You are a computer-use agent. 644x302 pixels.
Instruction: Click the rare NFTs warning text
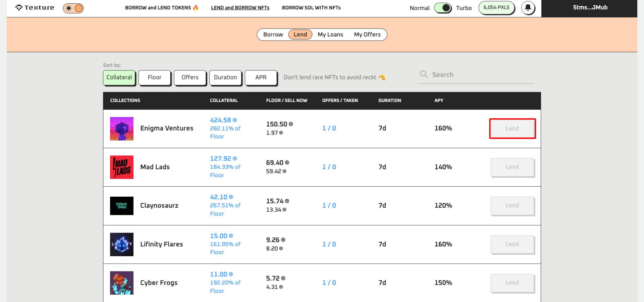(x=334, y=78)
